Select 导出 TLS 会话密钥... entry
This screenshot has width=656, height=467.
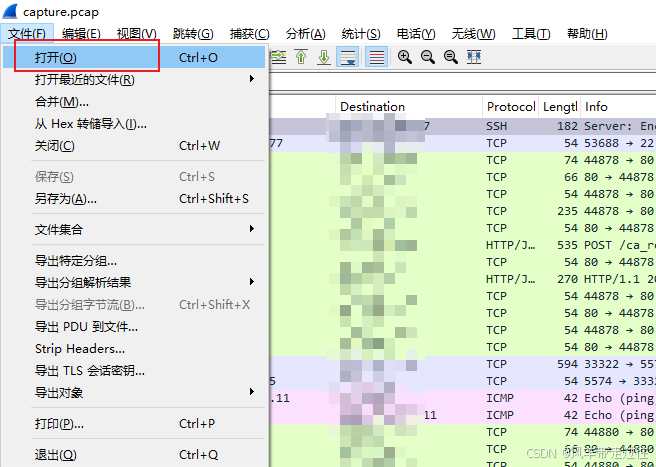click(134, 371)
